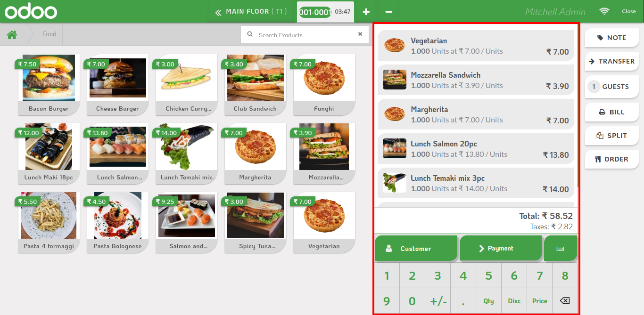Clear search using the X icon

pyautogui.click(x=360, y=34)
